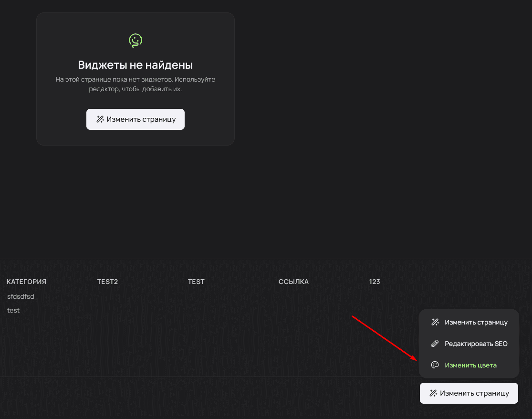The image size is (532, 419).
Task: Click the КАТЕГОРИЯ footer heading
Action: tap(26, 282)
